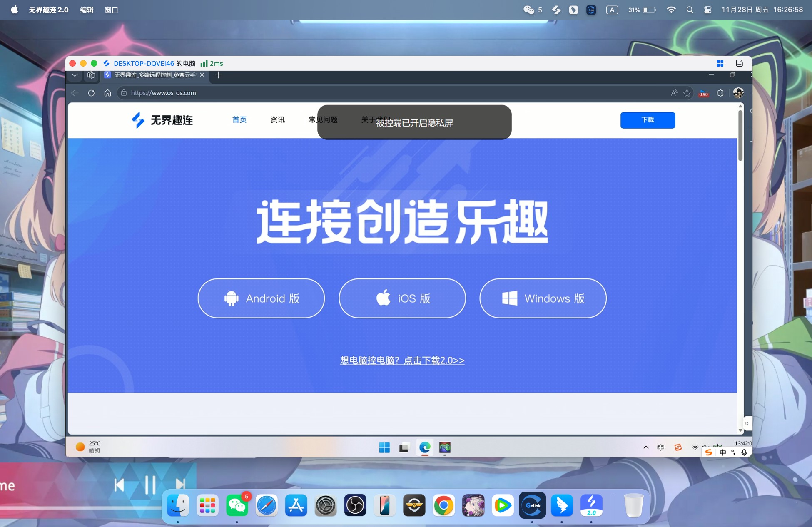Viewport: 812px width, 527px height.
Task: Click the microphone icon on Sogou bar
Action: click(744, 452)
